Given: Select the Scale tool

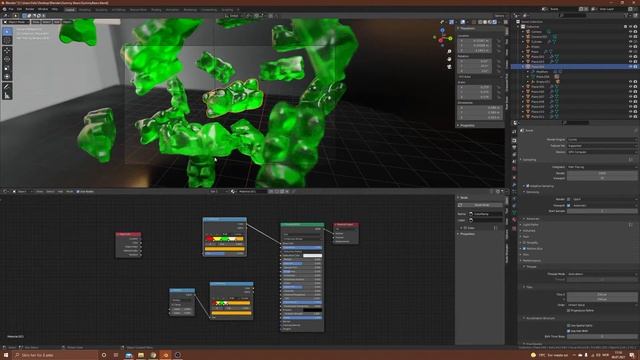Looking at the screenshot, I should click(x=7, y=68).
